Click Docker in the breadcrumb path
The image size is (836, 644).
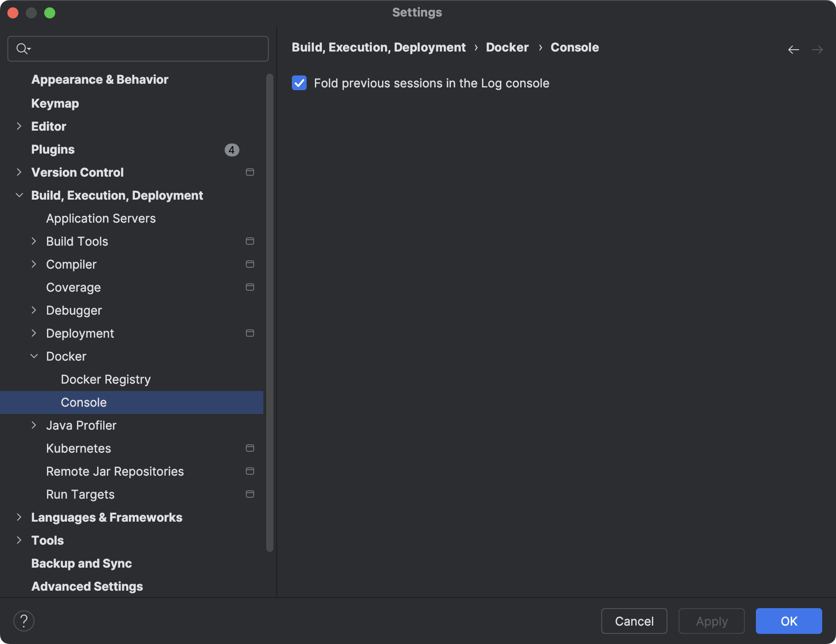click(507, 47)
